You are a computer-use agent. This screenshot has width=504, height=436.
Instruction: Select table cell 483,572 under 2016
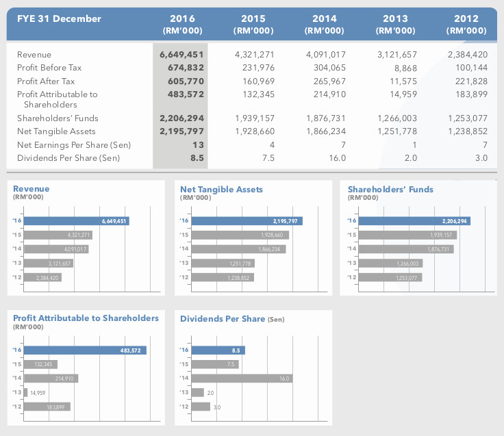[186, 94]
